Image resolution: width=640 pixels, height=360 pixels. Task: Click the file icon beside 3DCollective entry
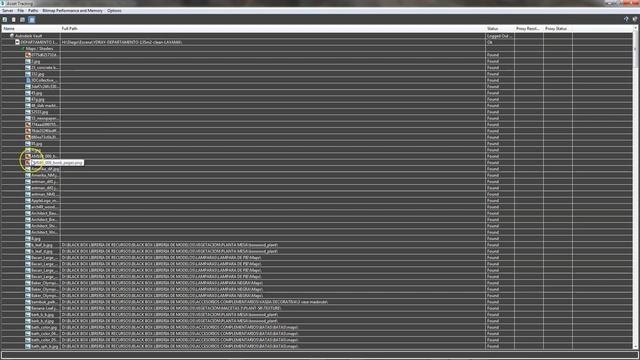click(28, 80)
